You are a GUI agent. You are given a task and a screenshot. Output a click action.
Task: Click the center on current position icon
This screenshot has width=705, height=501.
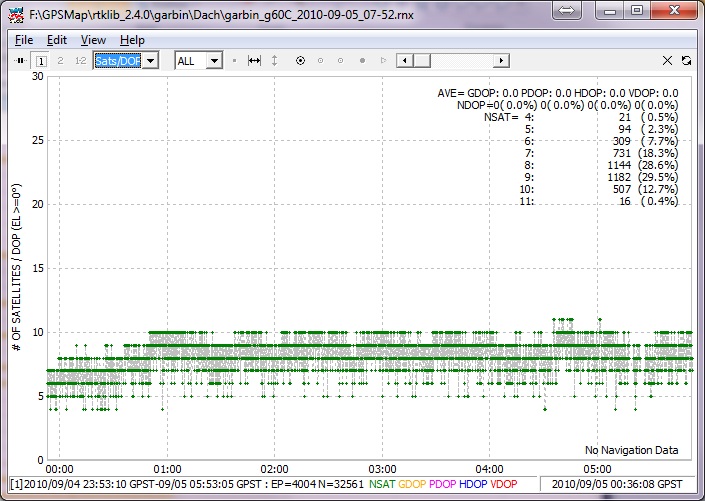click(300, 61)
